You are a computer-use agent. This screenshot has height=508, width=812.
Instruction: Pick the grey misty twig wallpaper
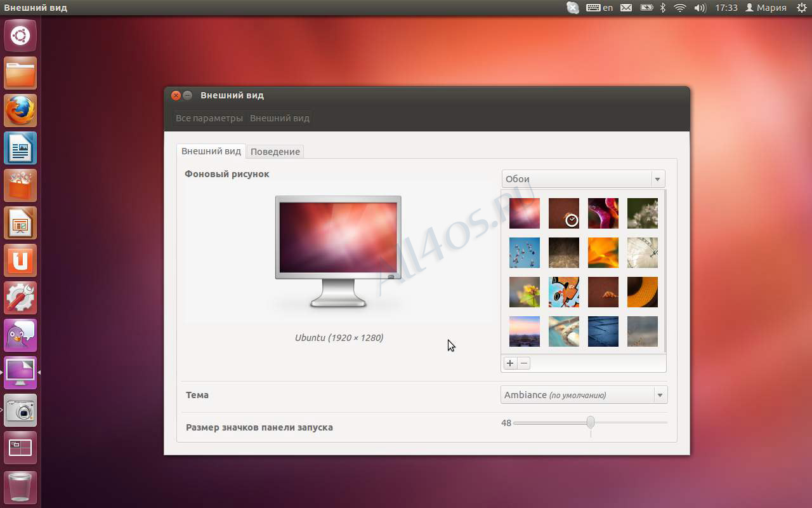(x=643, y=331)
